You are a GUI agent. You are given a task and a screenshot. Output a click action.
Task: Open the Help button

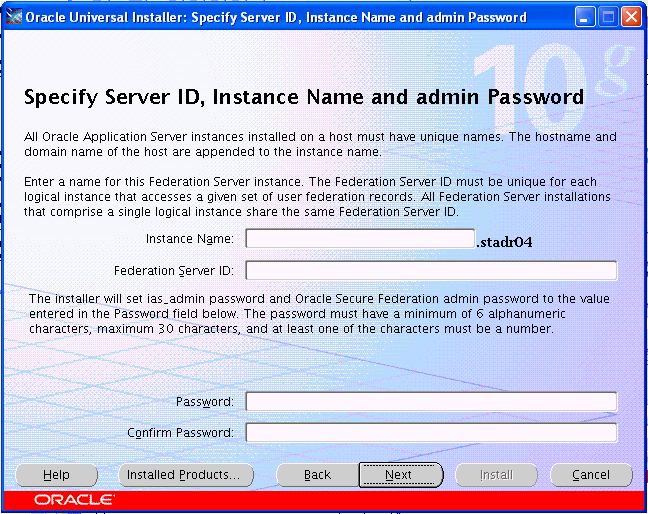pos(57,475)
